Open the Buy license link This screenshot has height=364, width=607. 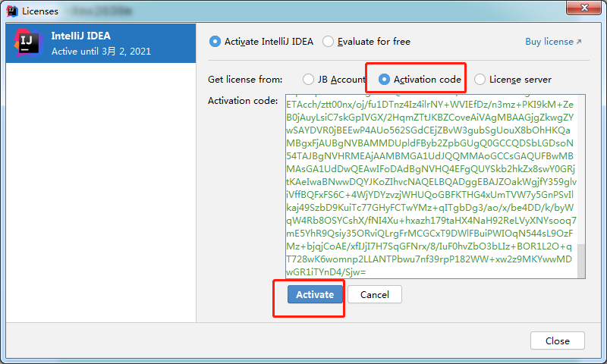coord(553,42)
